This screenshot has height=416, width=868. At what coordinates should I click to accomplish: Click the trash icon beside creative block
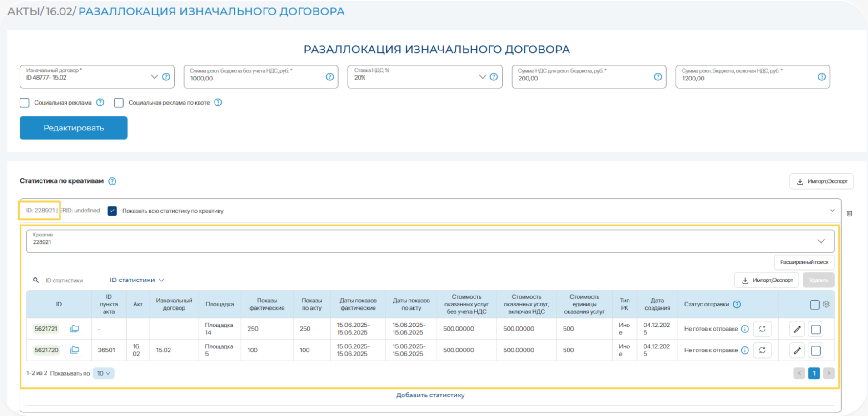click(849, 213)
